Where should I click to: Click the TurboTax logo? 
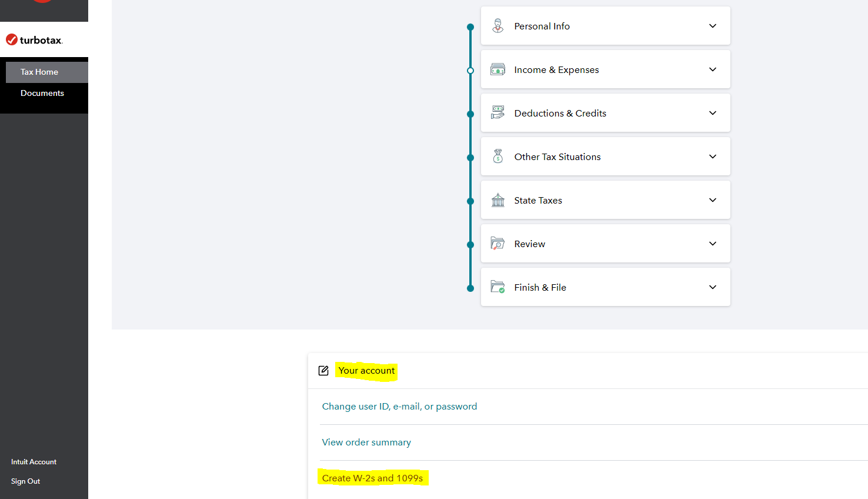[34, 40]
